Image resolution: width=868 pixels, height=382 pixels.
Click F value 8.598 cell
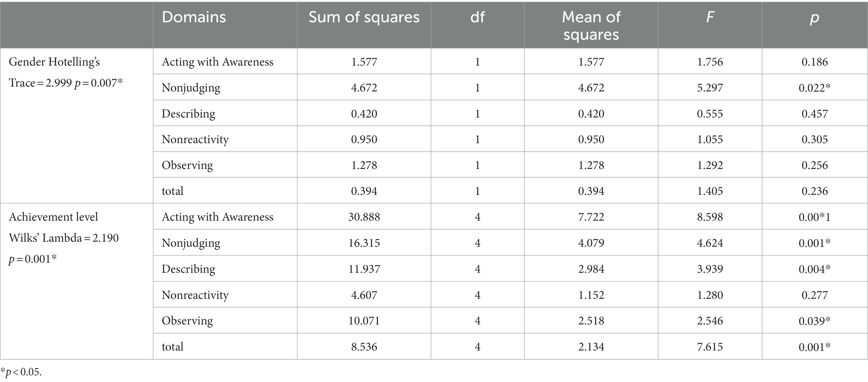tap(710, 217)
